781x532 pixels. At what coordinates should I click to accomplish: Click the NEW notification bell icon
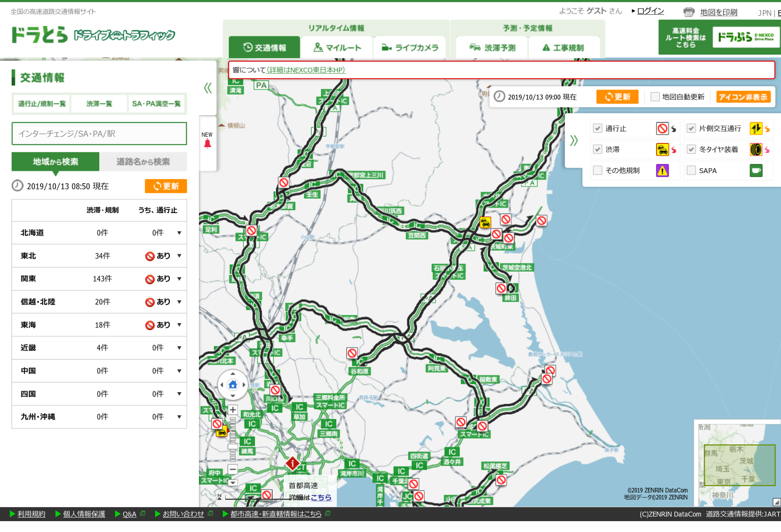(x=207, y=144)
